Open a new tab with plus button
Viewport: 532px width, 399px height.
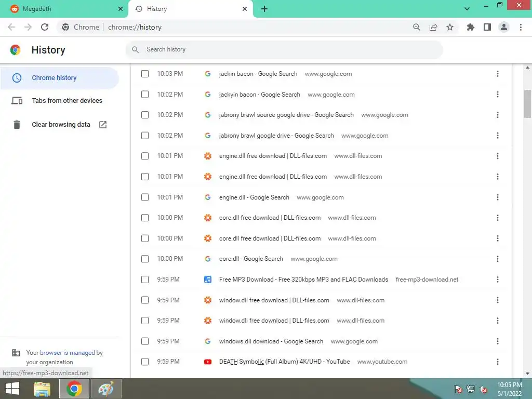264,9
